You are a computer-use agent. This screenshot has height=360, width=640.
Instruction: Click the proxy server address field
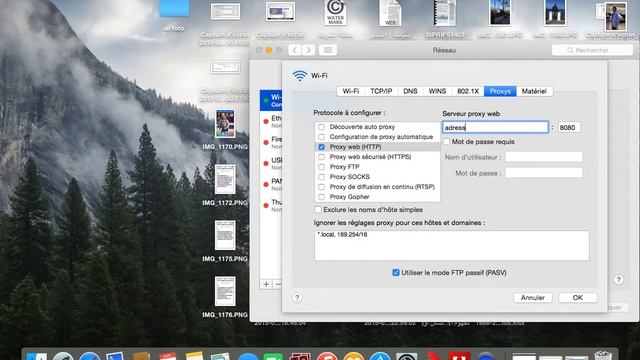point(495,127)
